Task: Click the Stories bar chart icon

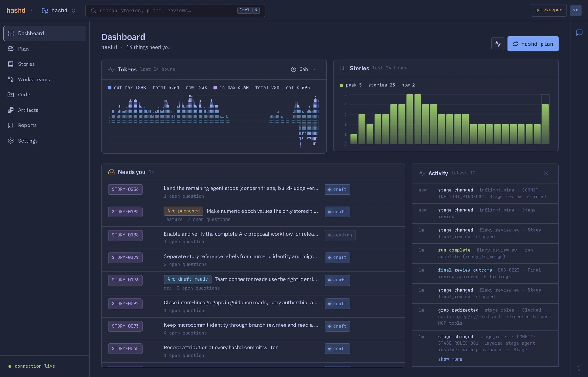Action: pyautogui.click(x=343, y=68)
